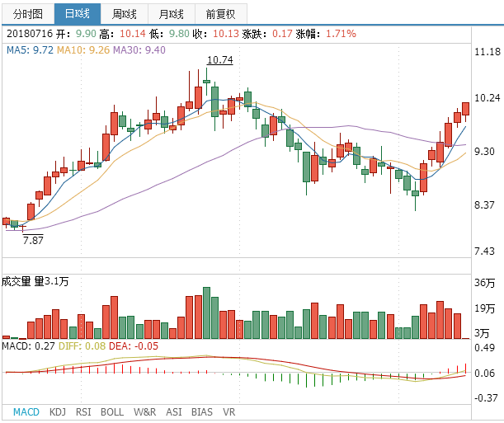504x423 pixels.
Task: Switch to the 月K线 tab
Action: pos(172,14)
